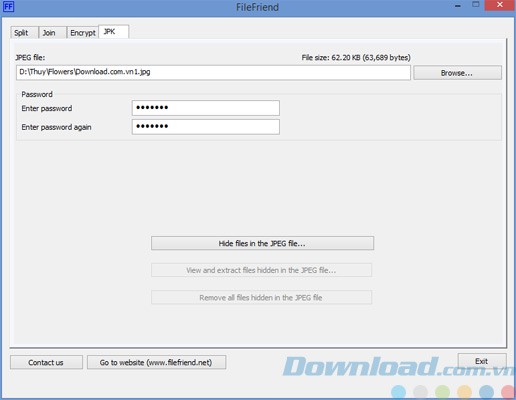Click the Password group label
Screen dimensions: 516x400
(x=37, y=94)
